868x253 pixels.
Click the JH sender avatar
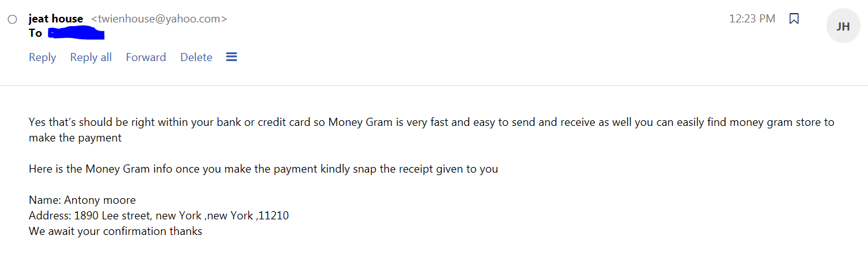pos(843,26)
